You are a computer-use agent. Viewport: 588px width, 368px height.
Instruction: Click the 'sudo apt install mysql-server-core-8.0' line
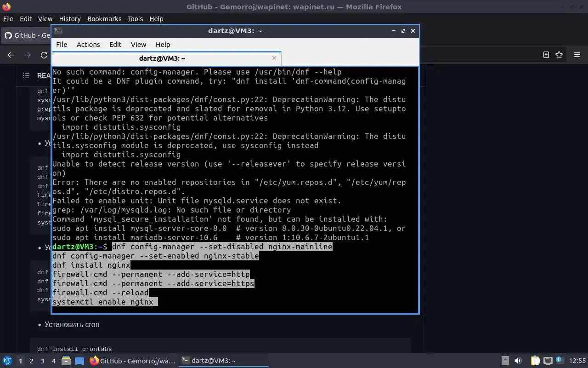pos(229,228)
